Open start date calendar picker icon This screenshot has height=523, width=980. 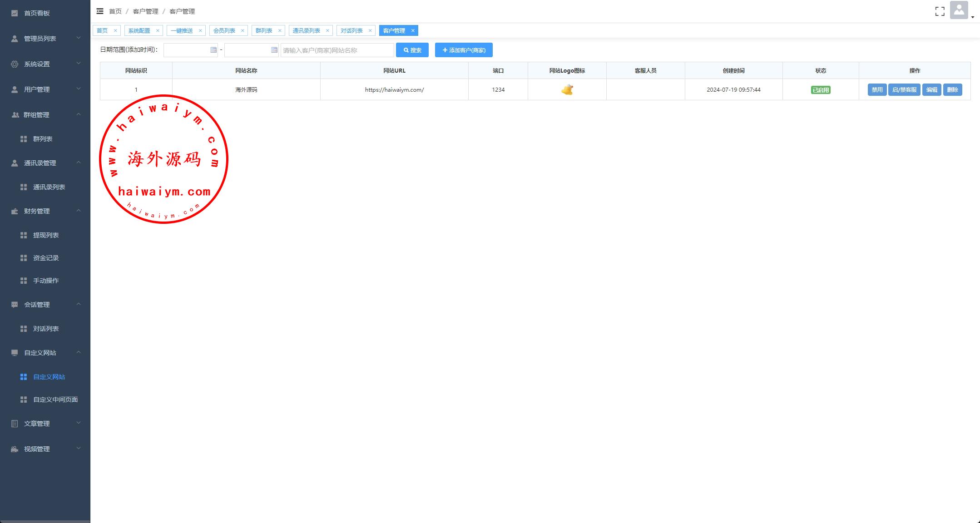click(x=213, y=50)
